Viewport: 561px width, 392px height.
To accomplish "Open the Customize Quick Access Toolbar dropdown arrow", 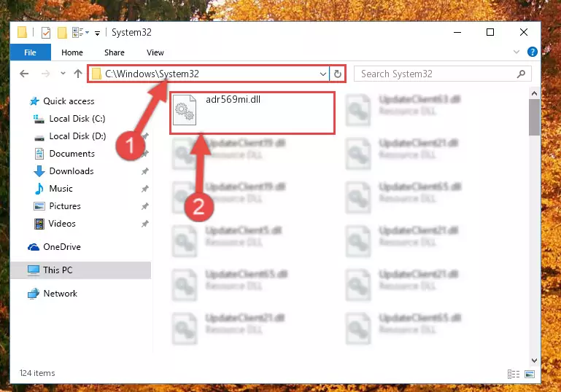I will [x=97, y=34].
